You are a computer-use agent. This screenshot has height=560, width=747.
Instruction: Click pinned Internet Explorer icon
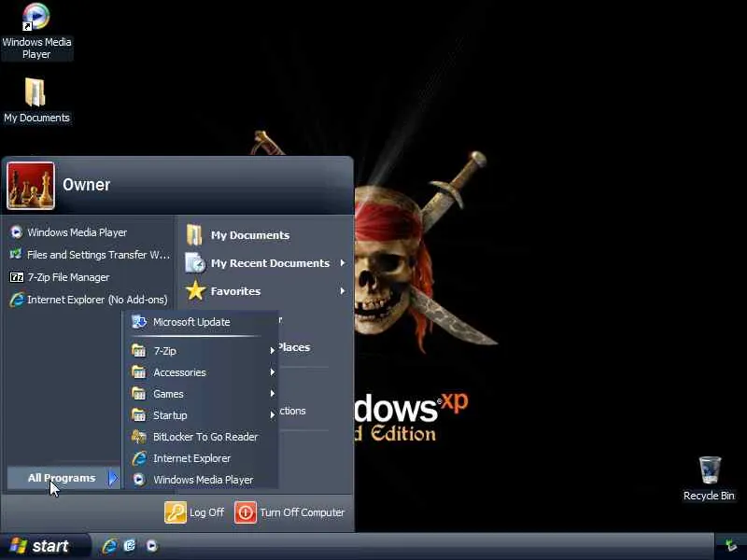pyautogui.click(x=17, y=300)
